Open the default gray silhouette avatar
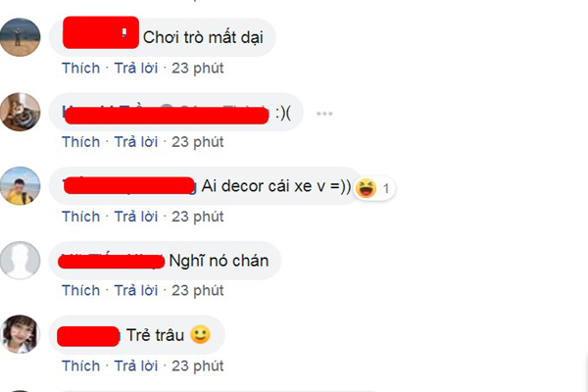This screenshot has height=392, width=588. (21, 260)
